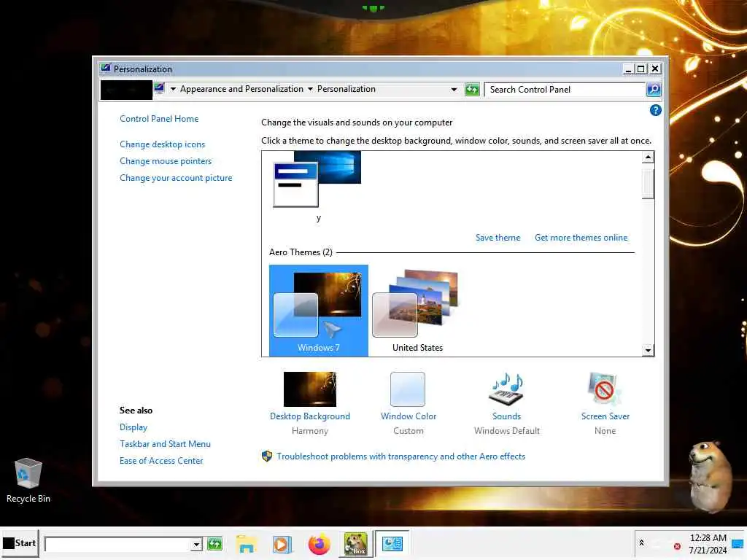Click the hamster desktop gadget

[x=711, y=476]
